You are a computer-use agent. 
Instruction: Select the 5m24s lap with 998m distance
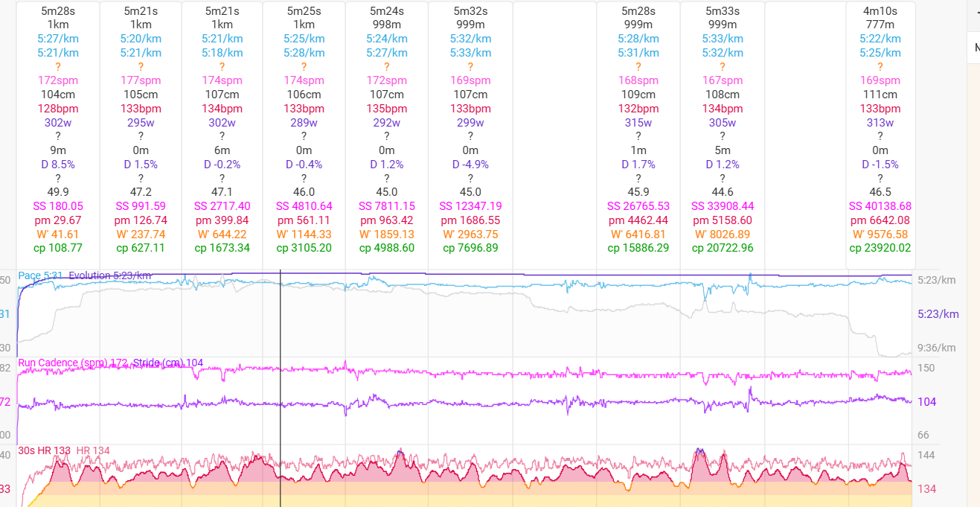coord(386,11)
